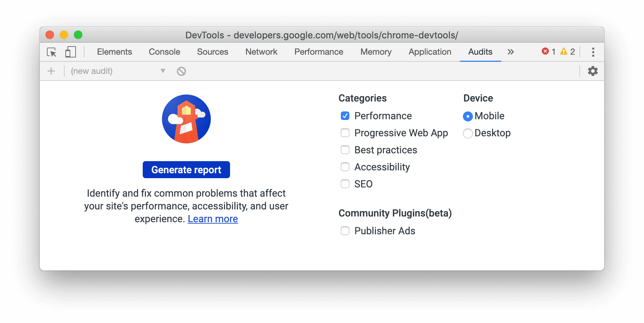This screenshot has width=644, height=323.
Task: Click the plus icon to add new audit
Action: click(x=51, y=71)
